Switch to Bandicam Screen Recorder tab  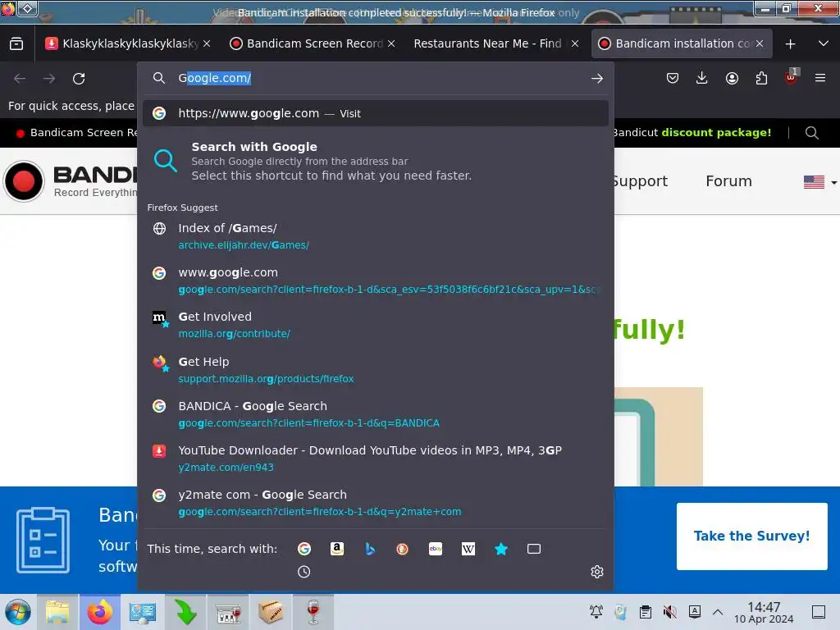pos(313,43)
